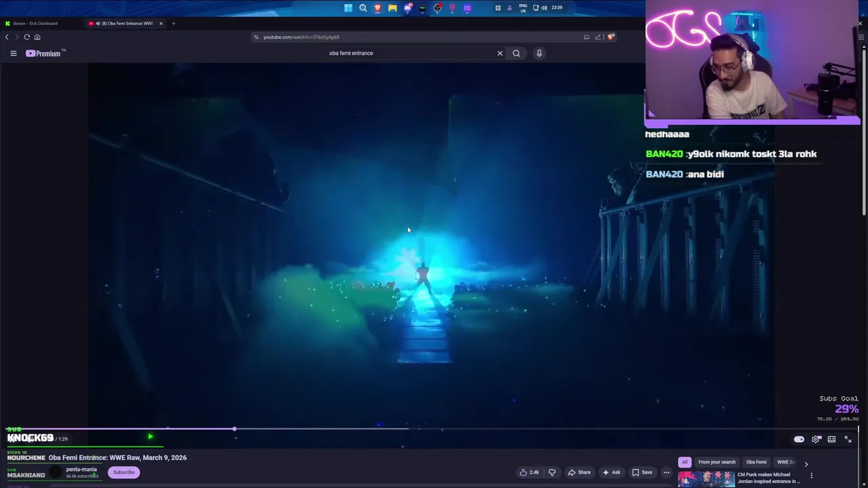Enter fullscreen on the video player

pyautogui.click(x=848, y=439)
